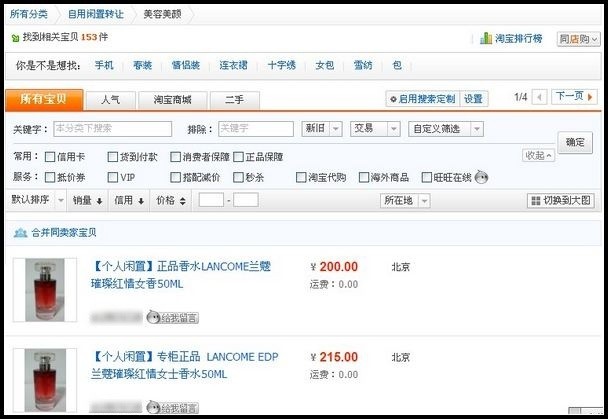The image size is (608, 419).
Task: Click suggested search 十字绣
Action: click(282, 65)
